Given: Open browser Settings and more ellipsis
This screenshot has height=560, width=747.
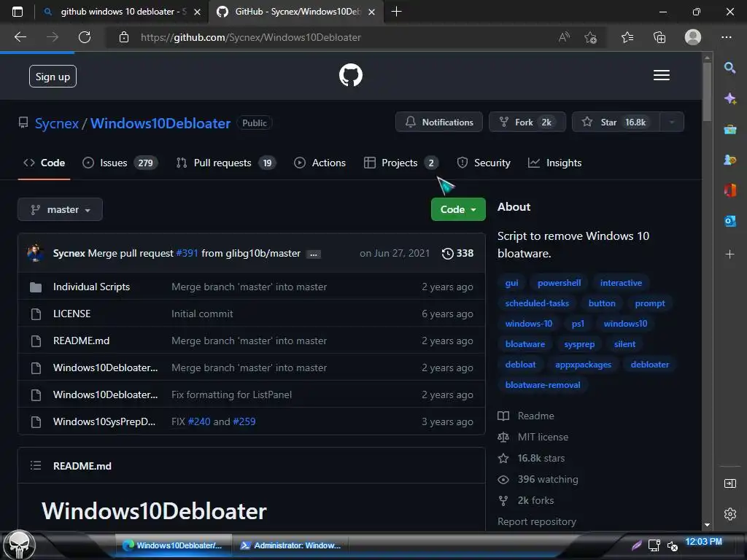Looking at the screenshot, I should coord(727,37).
